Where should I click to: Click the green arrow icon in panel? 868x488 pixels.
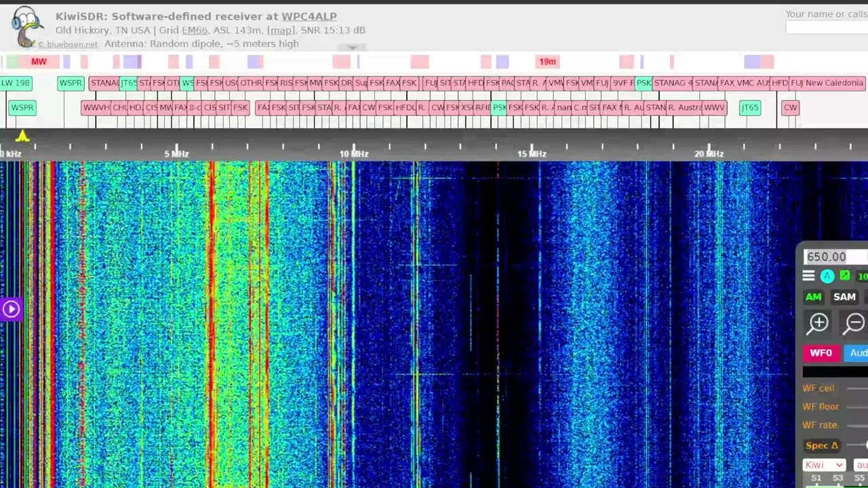pos(845,275)
